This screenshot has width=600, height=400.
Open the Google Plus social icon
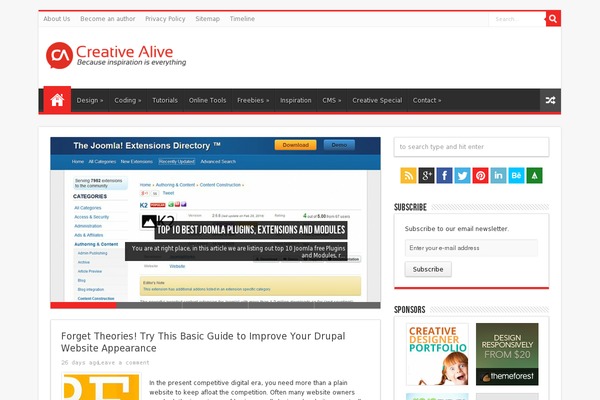[426, 176]
